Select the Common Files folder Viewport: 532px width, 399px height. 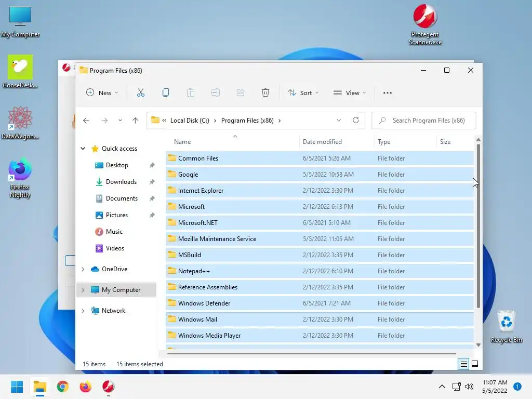point(320,158)
